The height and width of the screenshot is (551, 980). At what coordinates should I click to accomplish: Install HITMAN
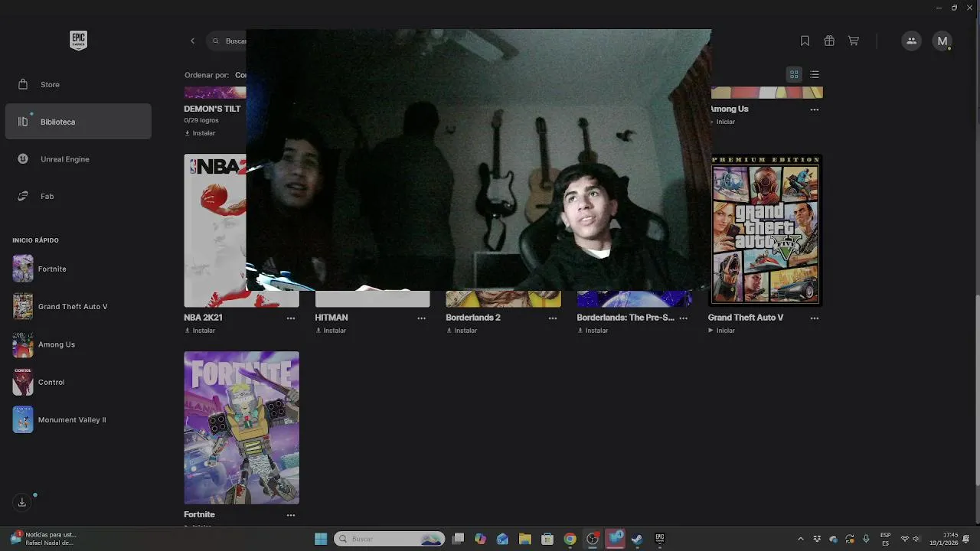point(331,331)
